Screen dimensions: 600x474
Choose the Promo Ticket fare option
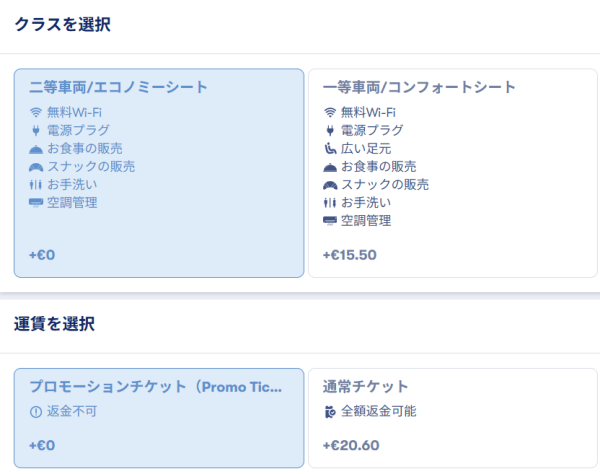coord(158,417)
